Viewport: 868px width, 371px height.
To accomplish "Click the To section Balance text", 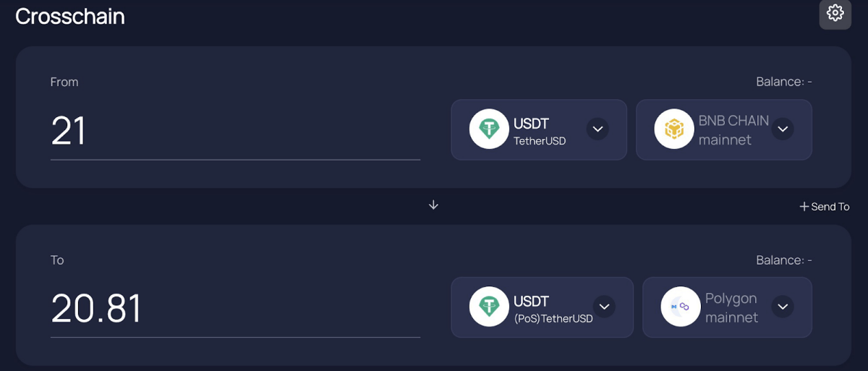I will point(784,260).
